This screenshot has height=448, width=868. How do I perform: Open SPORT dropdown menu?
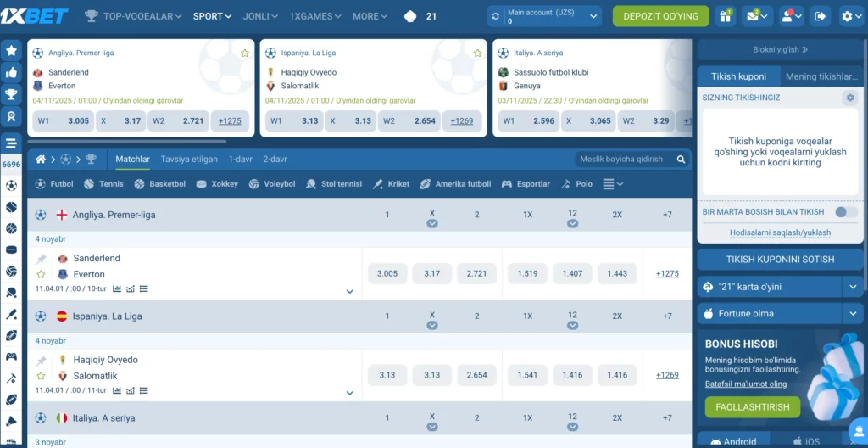[212, 16]
